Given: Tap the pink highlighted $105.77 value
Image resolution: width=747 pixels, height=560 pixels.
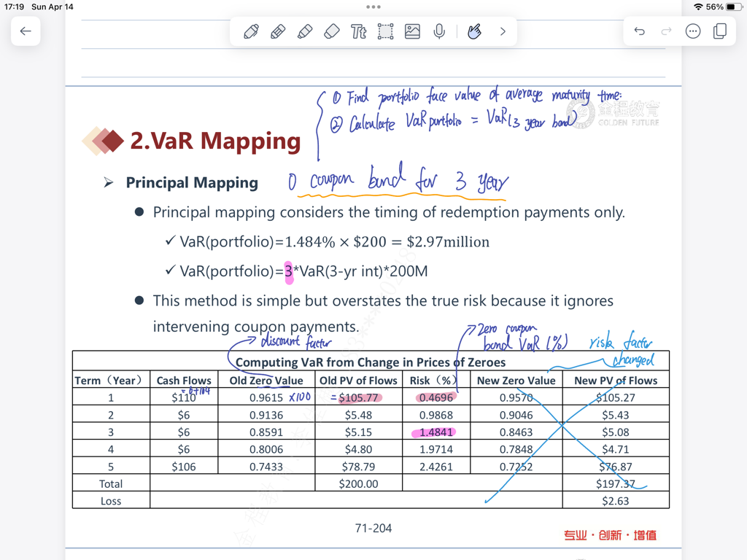Looking at the screenshot, I should [x=359, y=397].
